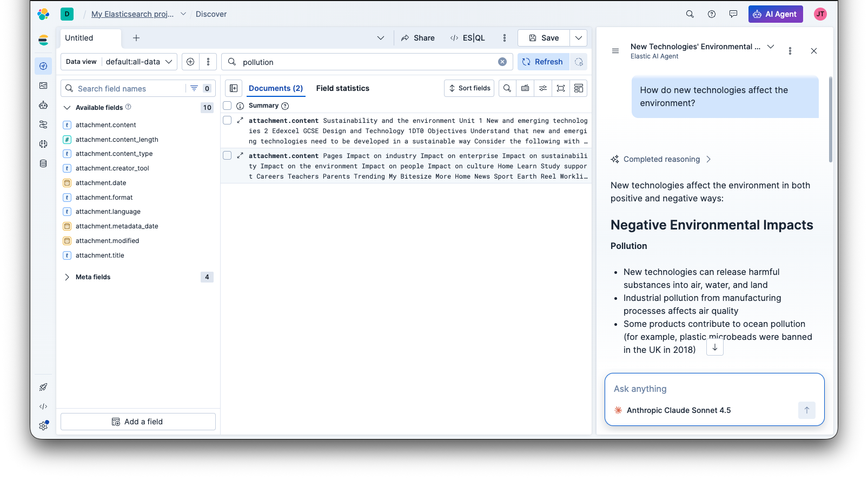Open the filter options kebab menu

[x=208, y=62]
